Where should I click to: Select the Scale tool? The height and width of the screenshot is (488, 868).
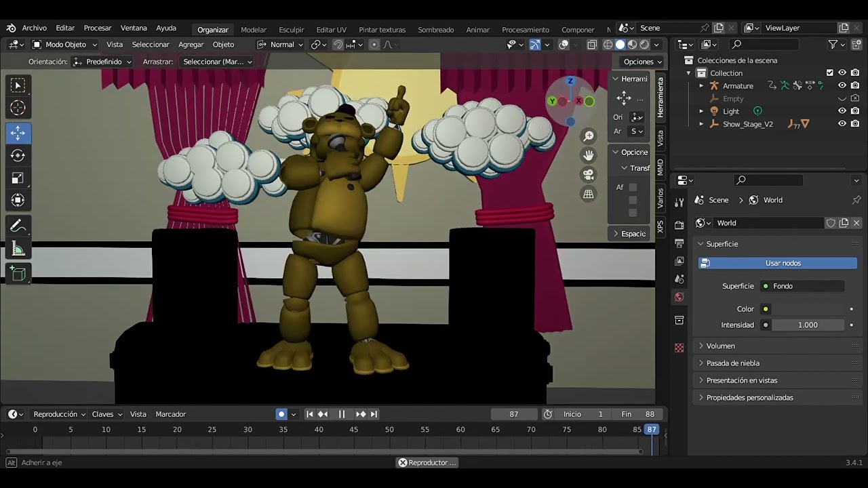point(18,178)
